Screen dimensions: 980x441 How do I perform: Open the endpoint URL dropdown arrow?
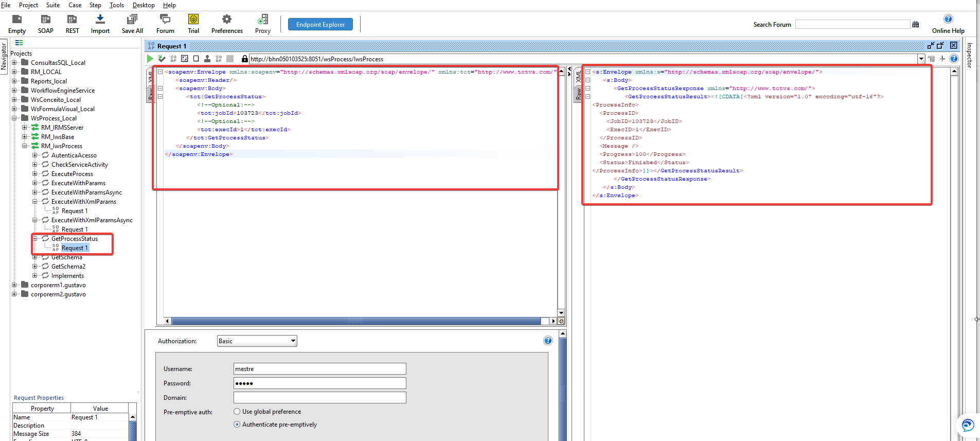click(x=921, y=59)
